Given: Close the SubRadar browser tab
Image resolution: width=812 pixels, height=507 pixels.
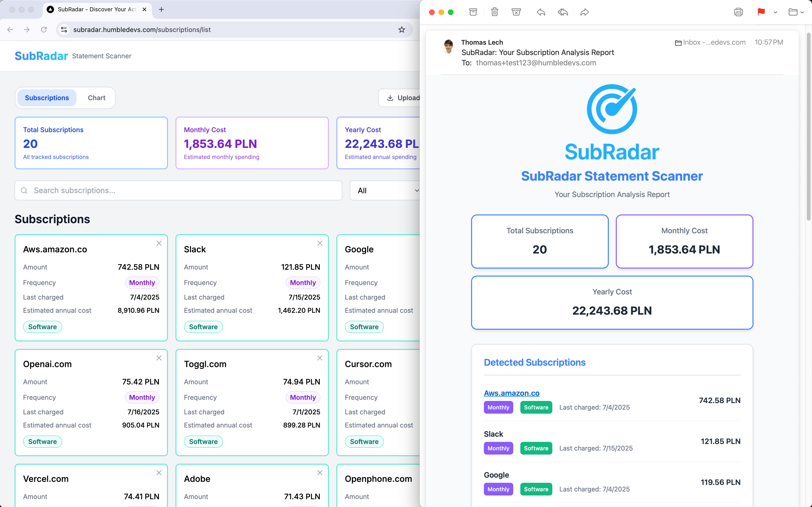Looking at the screenshot, I should pyautogui.click(x=145, y=9).
